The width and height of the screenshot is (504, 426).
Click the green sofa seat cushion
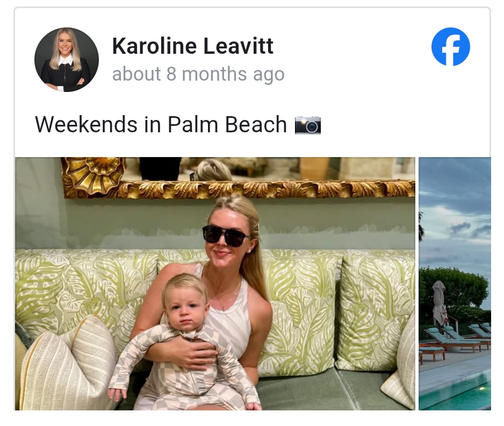pyautogui.click(x=321, y=389)
